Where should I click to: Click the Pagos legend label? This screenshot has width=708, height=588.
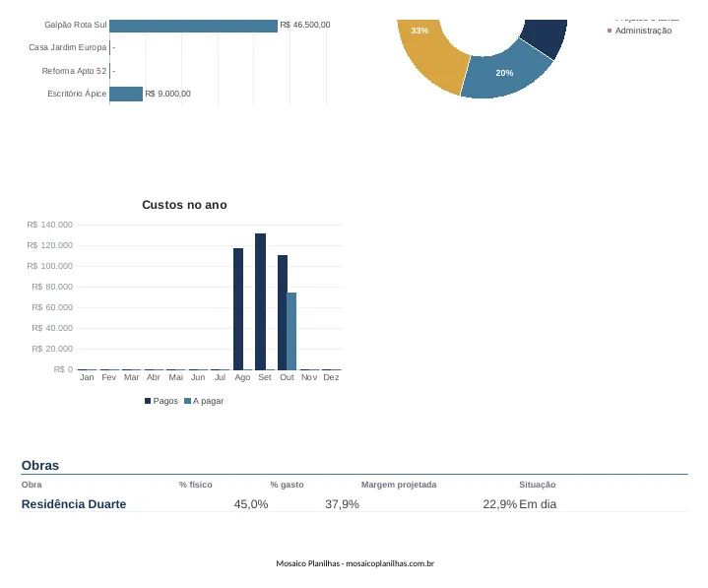click(x=165, y=401)
